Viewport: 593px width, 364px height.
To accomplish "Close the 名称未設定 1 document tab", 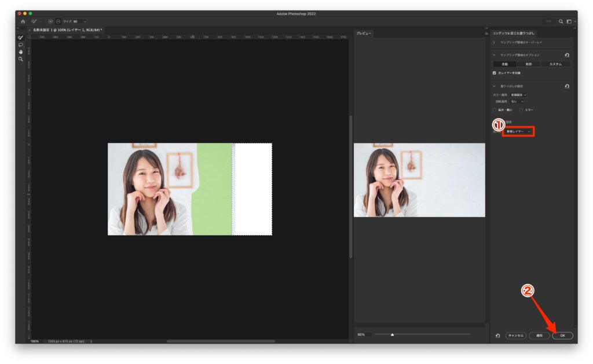I will (30, 30).
